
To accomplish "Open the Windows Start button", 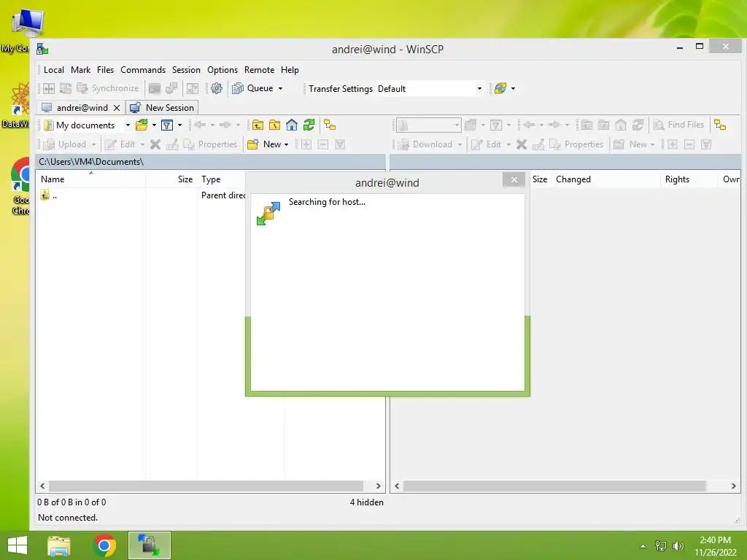I will [x=18, y=545].
